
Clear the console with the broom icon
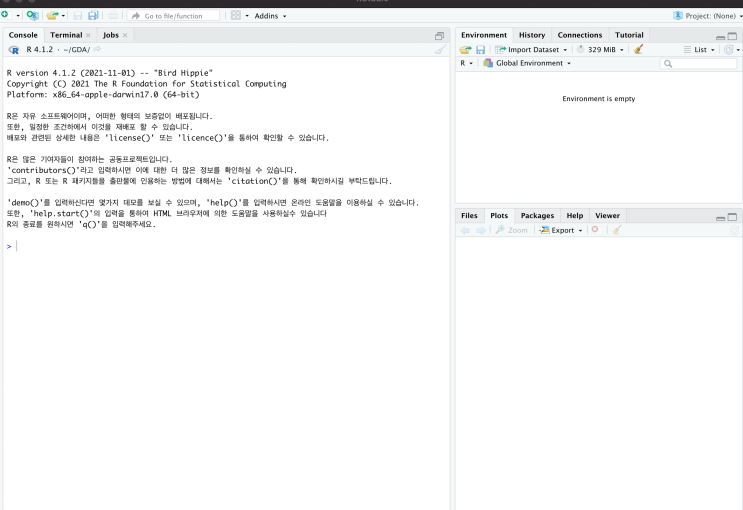(x=441, y=49)
